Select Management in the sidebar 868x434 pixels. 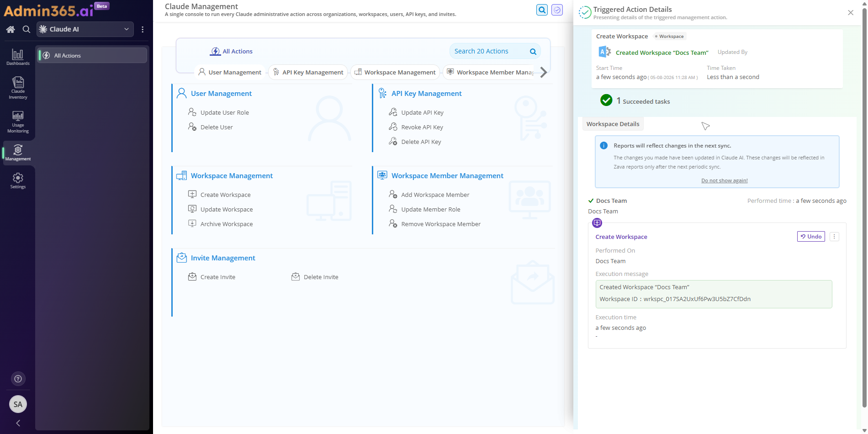pyautogui.click(x=18, y=153)
